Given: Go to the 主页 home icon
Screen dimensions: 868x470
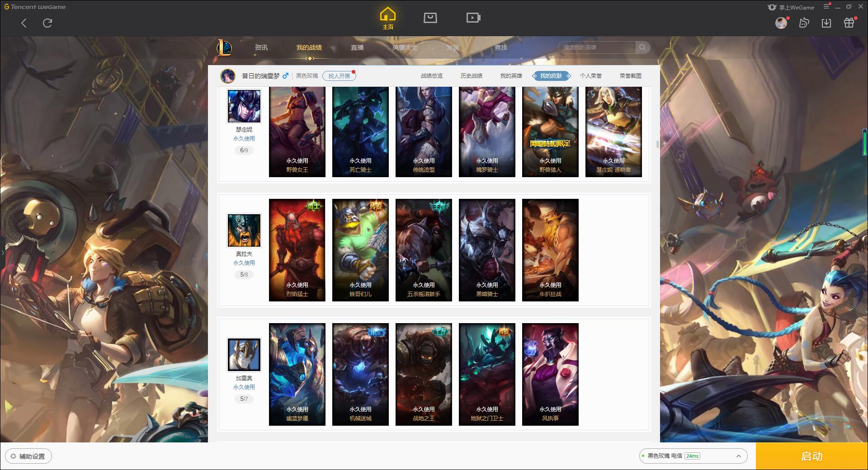Looking at the screenshot, I should tap(387, 19).
